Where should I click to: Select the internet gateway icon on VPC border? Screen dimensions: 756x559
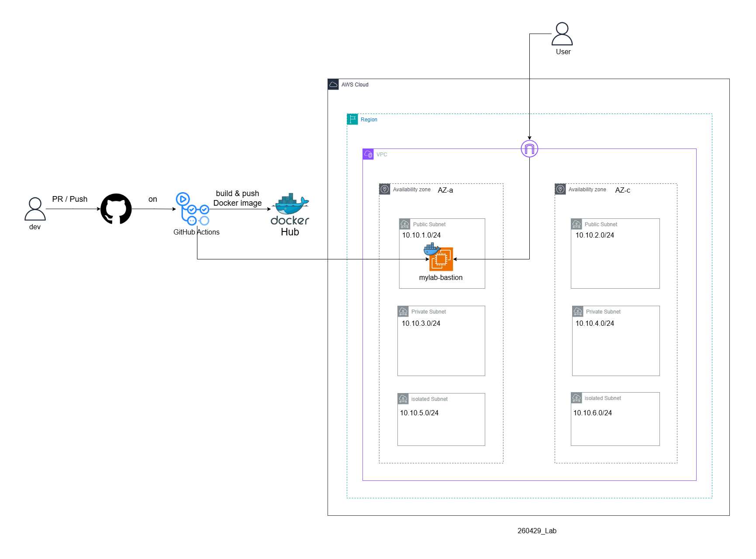pyautogui.click(x=529, y=149)
